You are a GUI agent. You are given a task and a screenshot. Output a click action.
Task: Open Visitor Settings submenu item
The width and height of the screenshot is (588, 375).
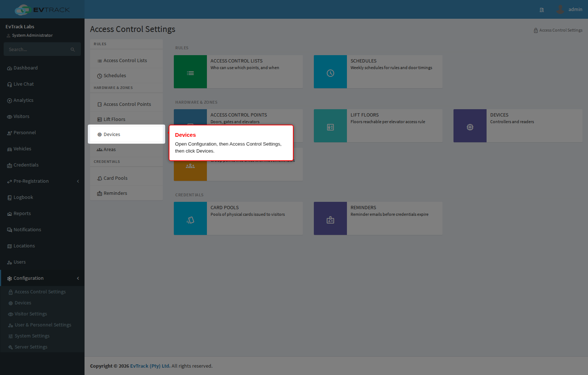(x=42, y=314)
